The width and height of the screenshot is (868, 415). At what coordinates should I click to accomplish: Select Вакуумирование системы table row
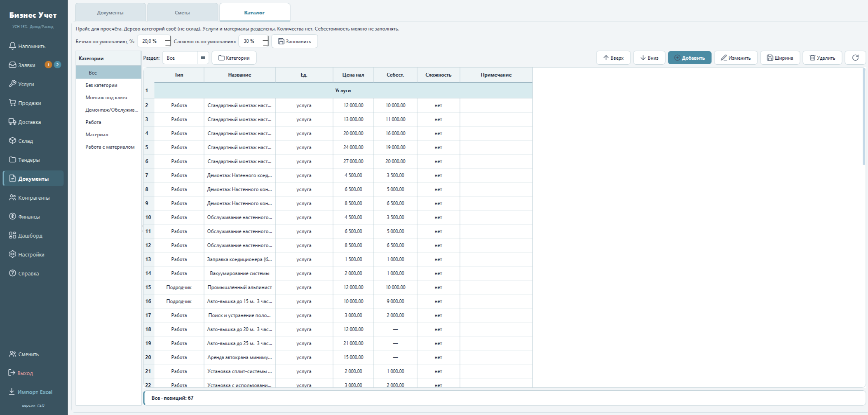338,273
